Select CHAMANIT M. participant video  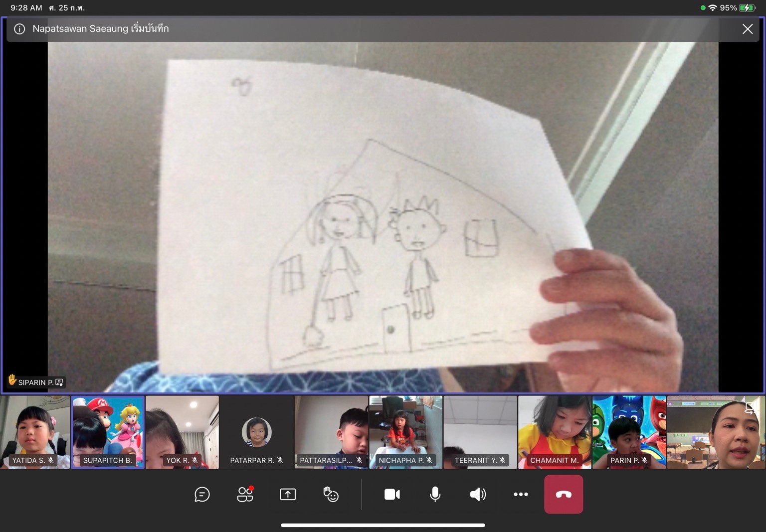point(555,432)
